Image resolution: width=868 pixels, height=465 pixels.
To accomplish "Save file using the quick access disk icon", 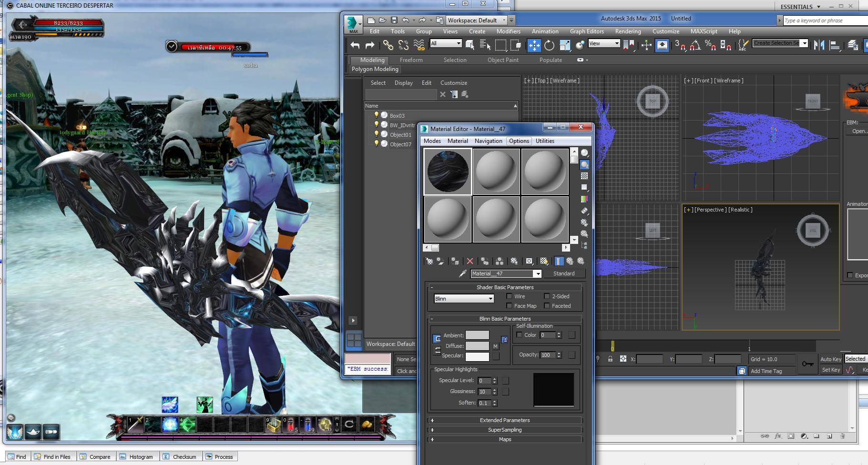I will coord(394,20).
